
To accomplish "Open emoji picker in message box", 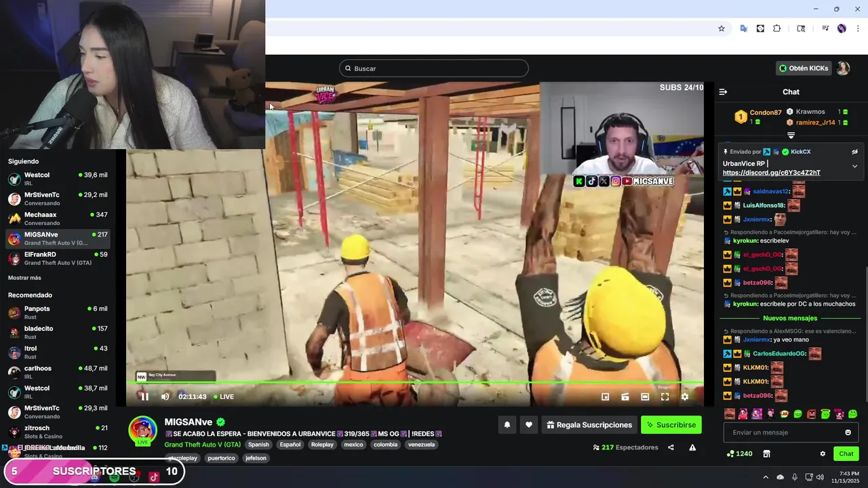I will (848, 432).
